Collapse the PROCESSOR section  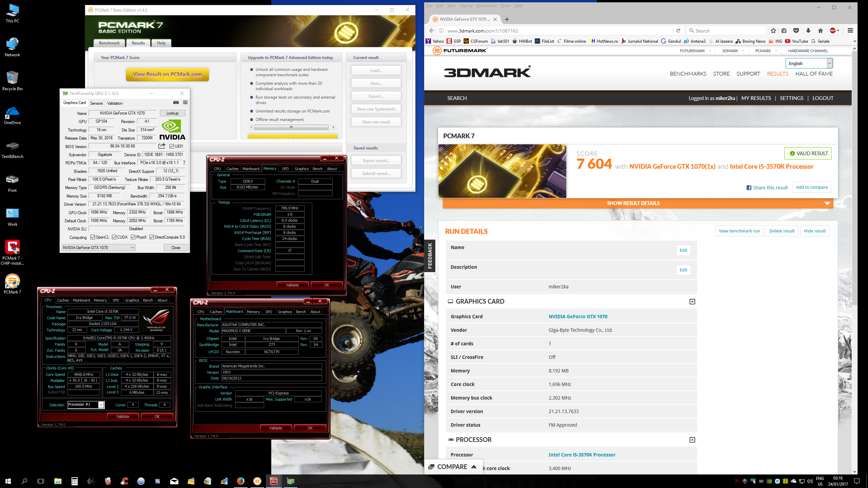tap(692, 440)
